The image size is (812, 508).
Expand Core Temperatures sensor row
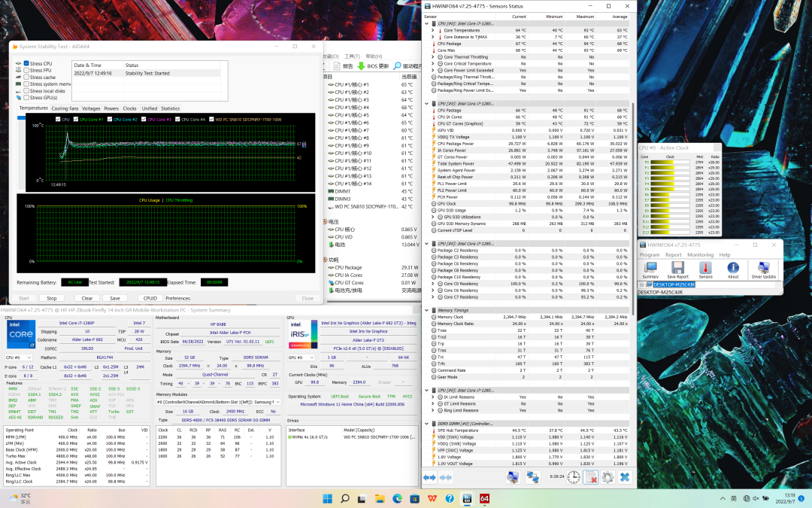click(x=433, y=30)
